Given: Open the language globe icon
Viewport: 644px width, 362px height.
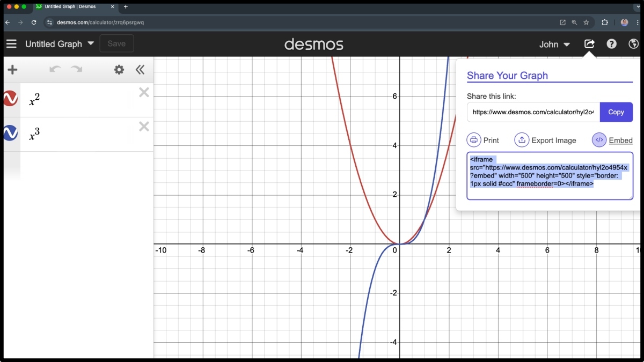Looking at the screenshot, I should click(x=633, y=43).
